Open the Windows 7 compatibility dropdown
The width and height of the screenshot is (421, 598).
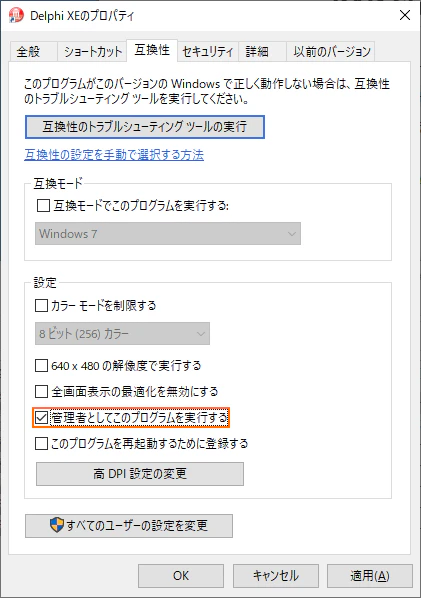[168, 233]
